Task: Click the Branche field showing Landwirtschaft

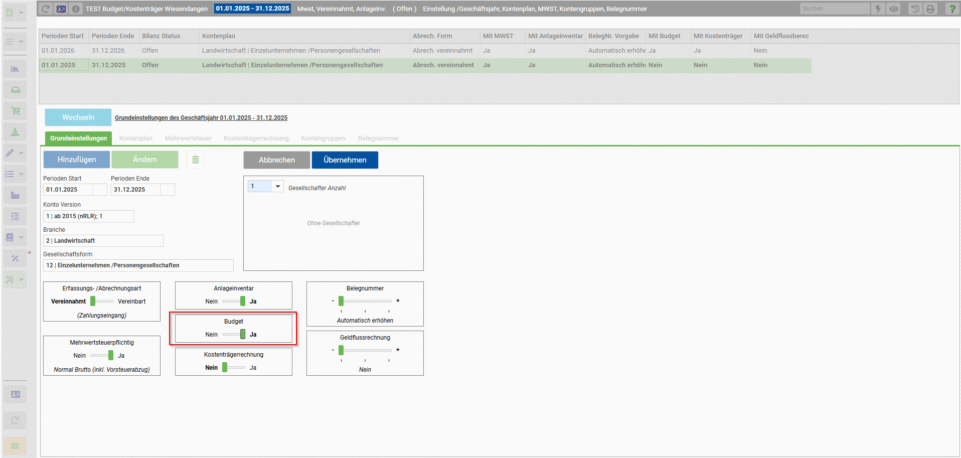Action: pos(103,240)
